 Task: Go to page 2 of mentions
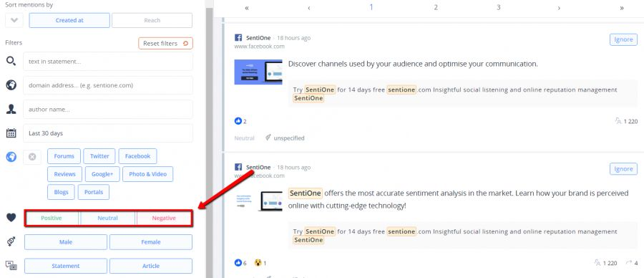click(436, 7)
